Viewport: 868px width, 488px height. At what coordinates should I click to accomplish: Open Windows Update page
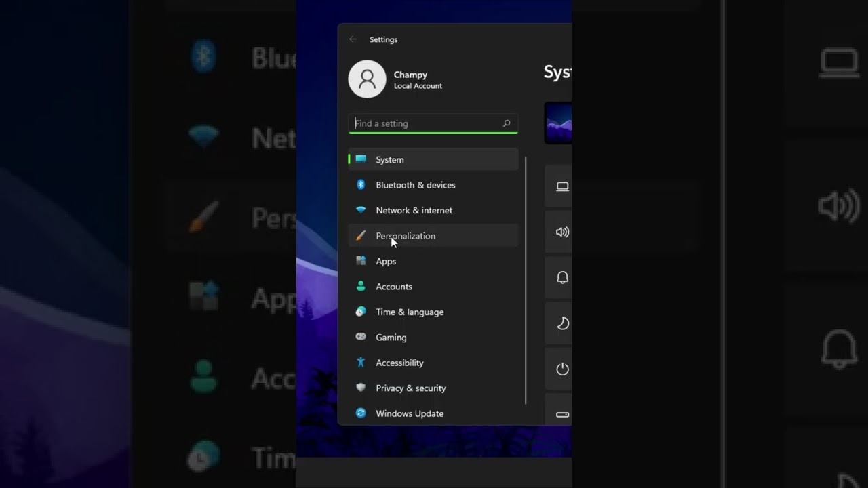pyautogui.click(x=433, y=413)
